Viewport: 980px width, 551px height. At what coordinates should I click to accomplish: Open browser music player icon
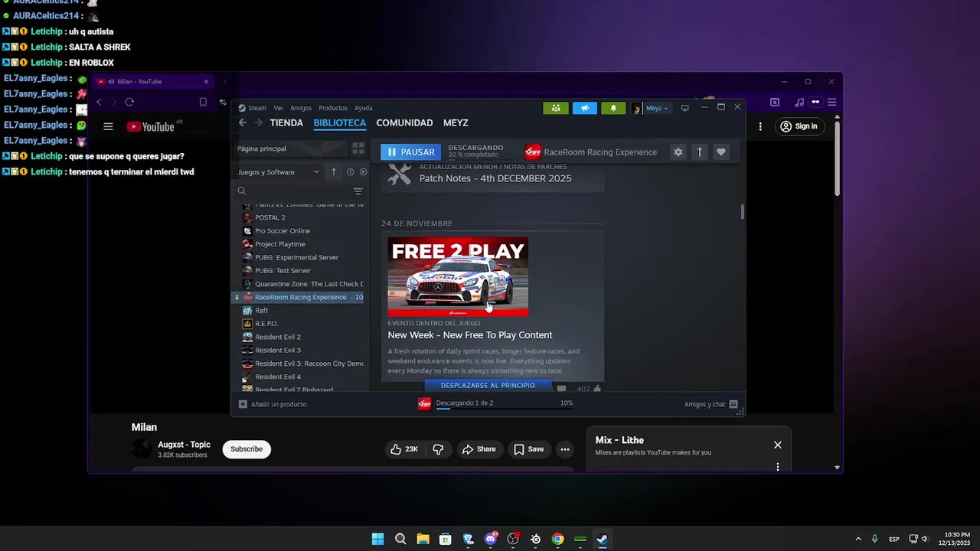(799, 102)
